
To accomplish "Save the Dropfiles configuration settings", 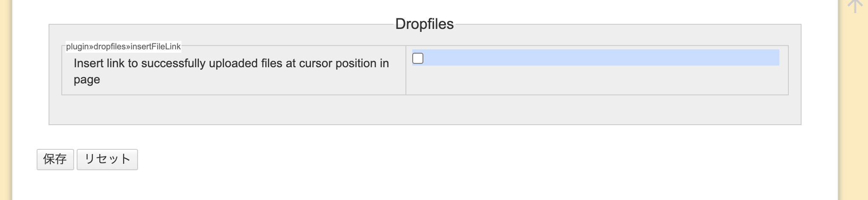I will point(55,160).
